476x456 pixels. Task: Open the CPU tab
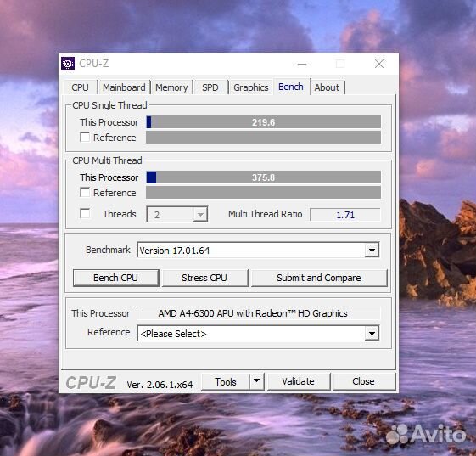(x=80, y=87)
